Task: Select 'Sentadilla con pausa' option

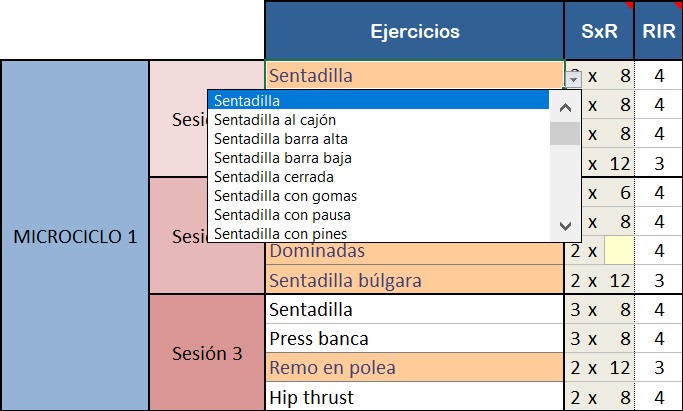Action: (x=285, y=215)
